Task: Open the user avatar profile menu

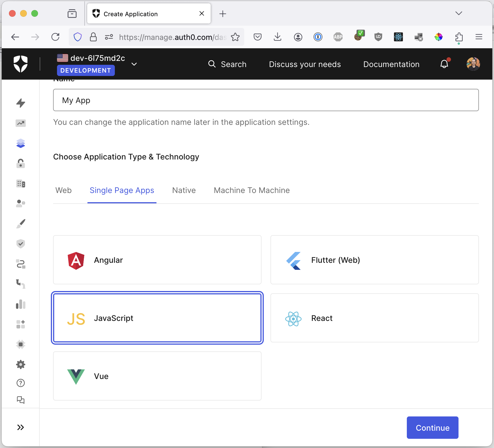Action: 473,64
